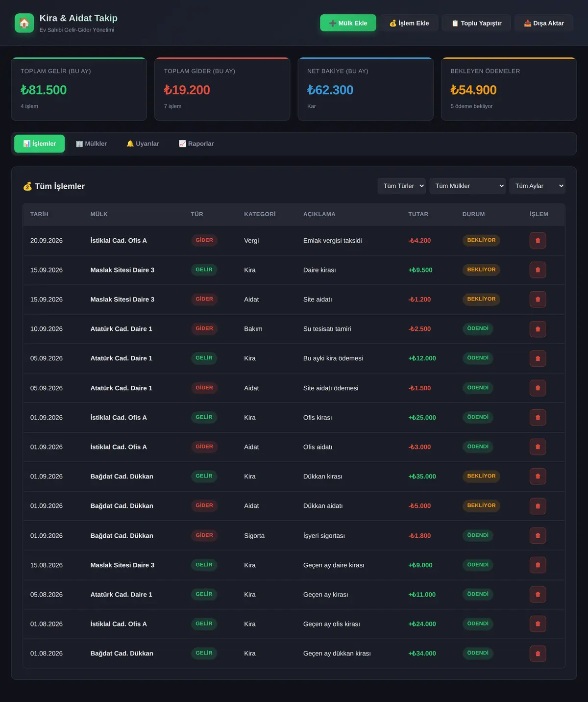Export data with Dışa Aktar
Viewport: 588px width, 702px height.
click(544, 23)
